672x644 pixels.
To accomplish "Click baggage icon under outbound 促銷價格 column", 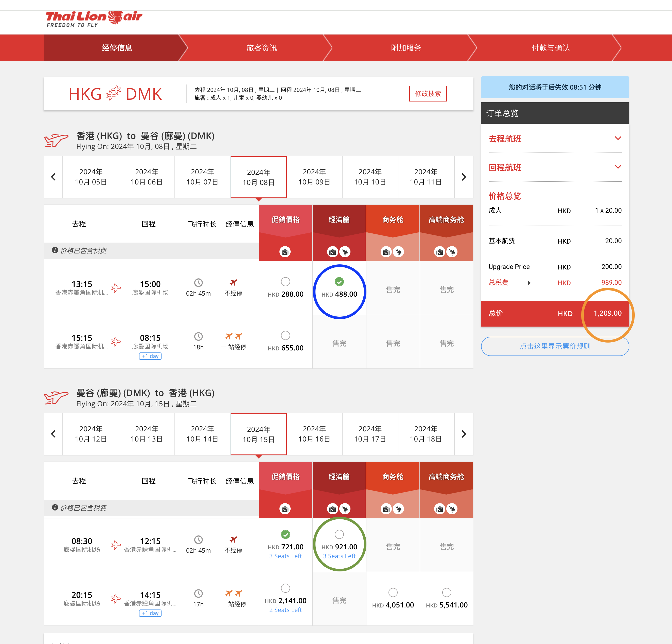I will [285, 252].
